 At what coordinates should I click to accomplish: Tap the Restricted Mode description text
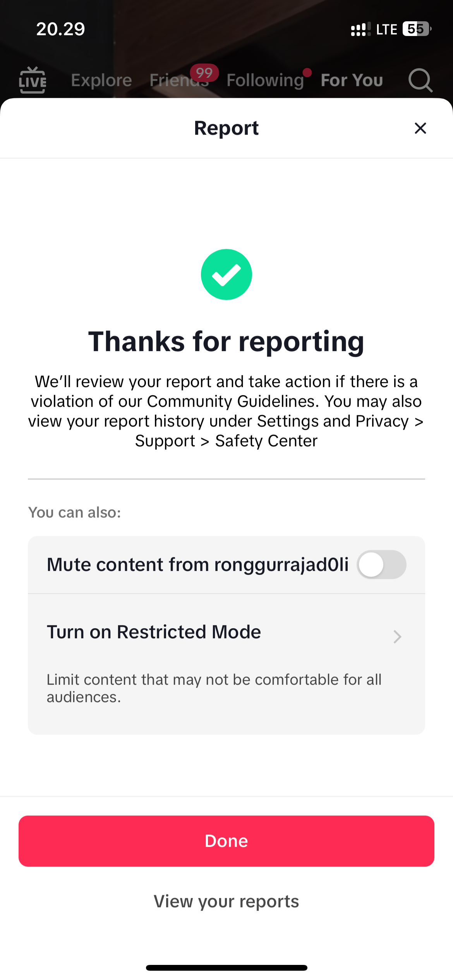[214, 688]
